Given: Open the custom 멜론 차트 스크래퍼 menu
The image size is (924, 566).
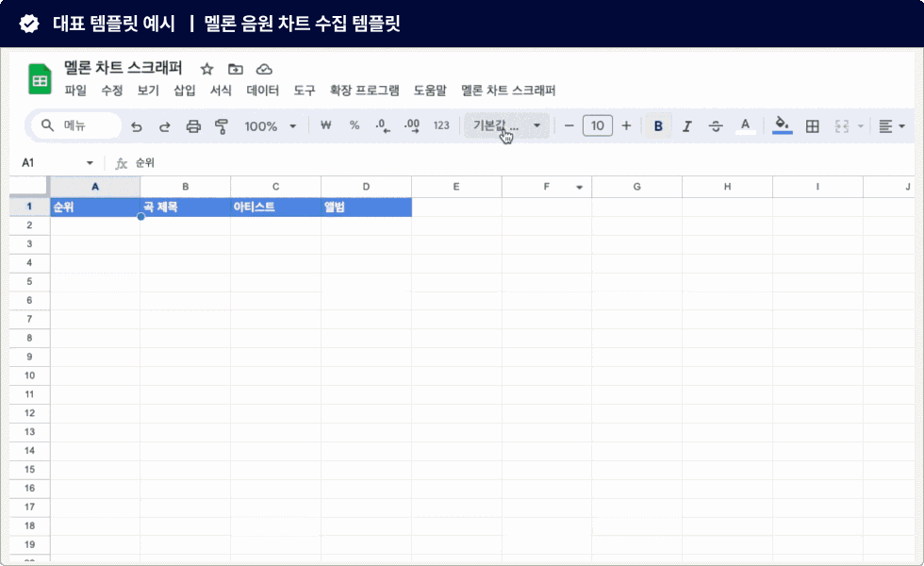Looking at the screenshot, I should pos(508,91).
